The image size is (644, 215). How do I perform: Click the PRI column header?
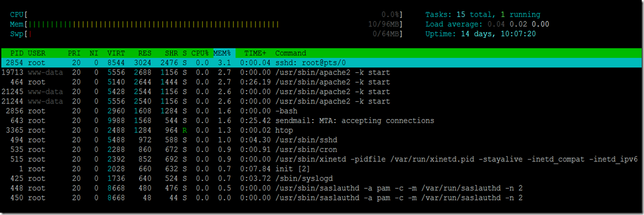(x=74, y=53)
